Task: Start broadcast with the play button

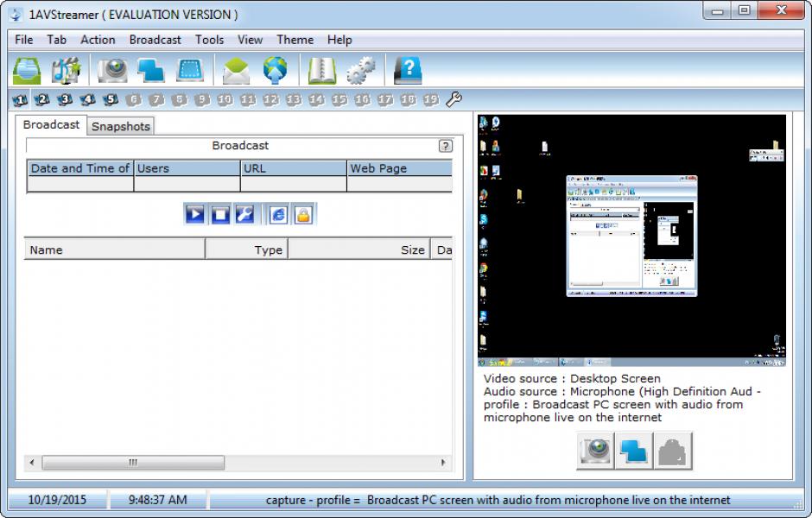Action: 194,214
